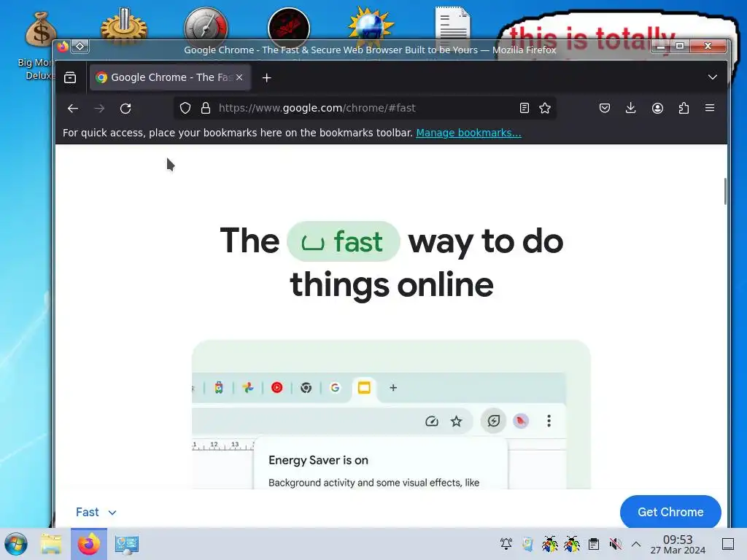Open a new tab with plus button
Screen dimensions: 747x560
pyautogui.click(x=267, y=77)
